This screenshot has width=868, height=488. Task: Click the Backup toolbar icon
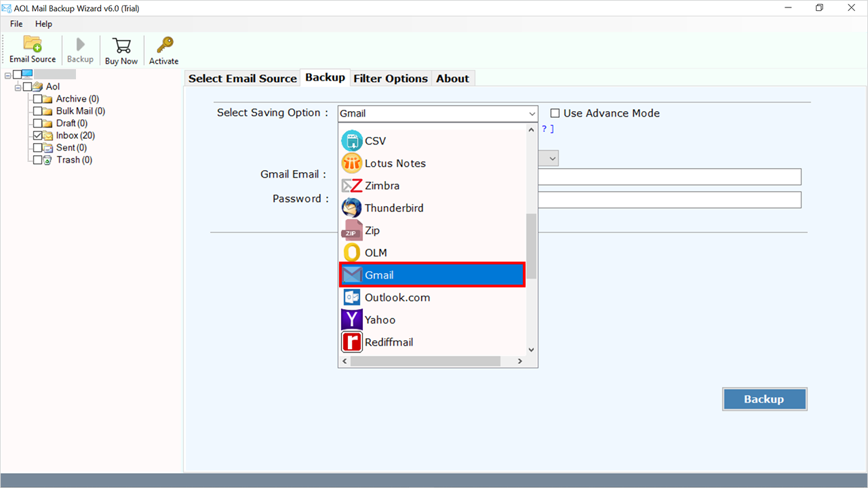pyautogui.click(x=81, y=45)
